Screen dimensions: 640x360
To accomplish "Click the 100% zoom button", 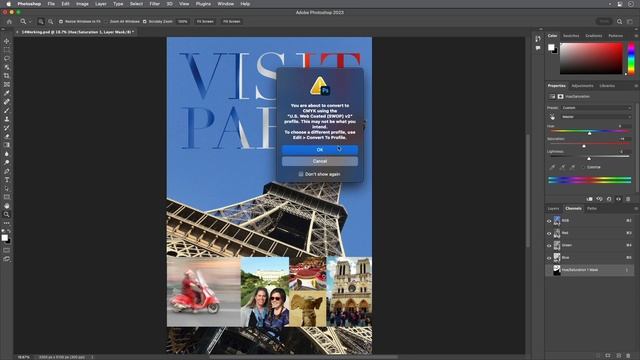I will tap(182, 22).
